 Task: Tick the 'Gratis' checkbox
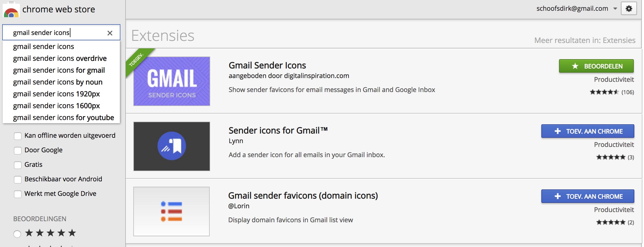click(18, 165)
